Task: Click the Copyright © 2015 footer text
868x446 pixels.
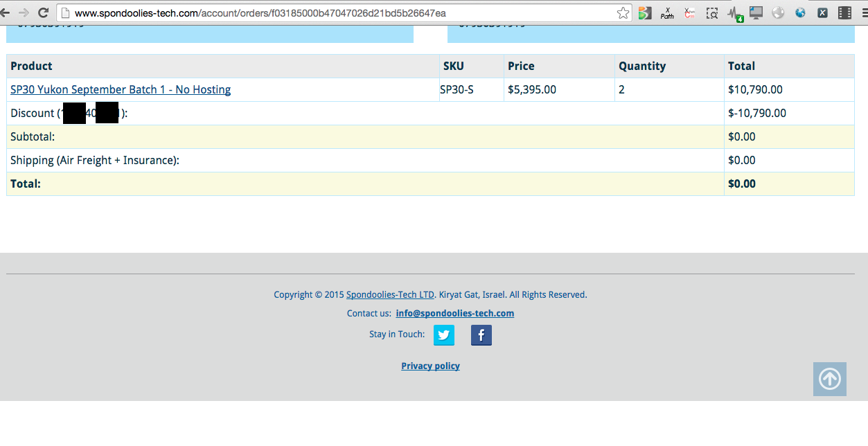Action: pyautogui.click(x=309, y=294)
